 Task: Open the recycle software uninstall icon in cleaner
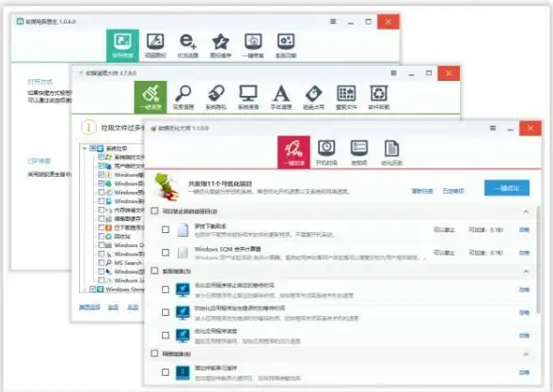[379, 97]
